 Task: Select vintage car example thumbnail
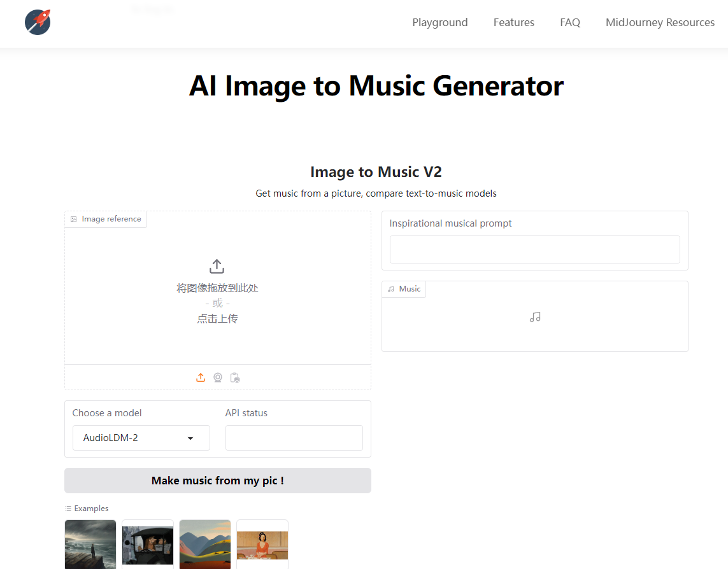pos(148,544)
